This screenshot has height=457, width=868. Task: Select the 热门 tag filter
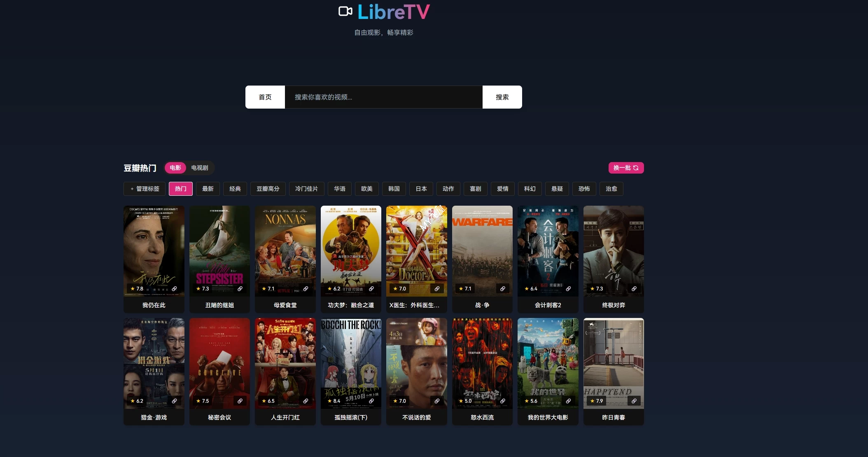click(181, 189)
